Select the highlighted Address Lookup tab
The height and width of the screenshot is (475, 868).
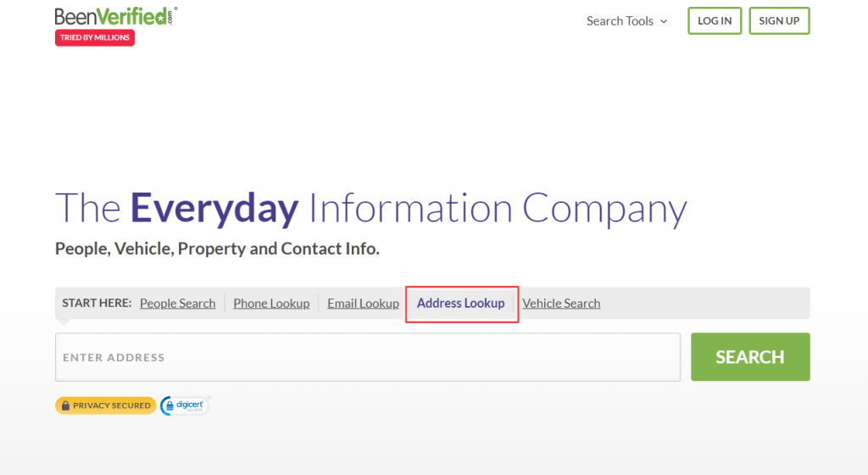461,304
